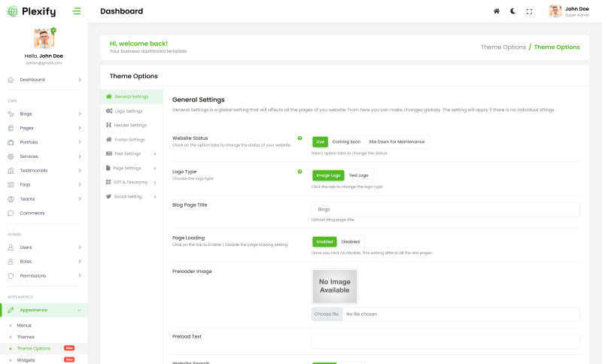Click the Comments sidebar icon

point(11,213)
